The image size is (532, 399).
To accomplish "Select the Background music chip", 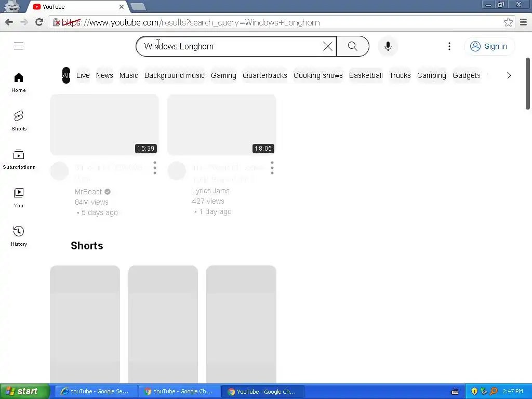I will (175, 75).
